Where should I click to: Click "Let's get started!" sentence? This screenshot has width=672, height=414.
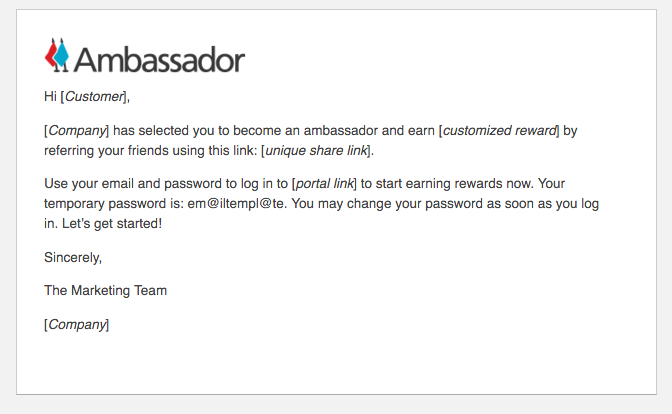(x=104, y=223)
